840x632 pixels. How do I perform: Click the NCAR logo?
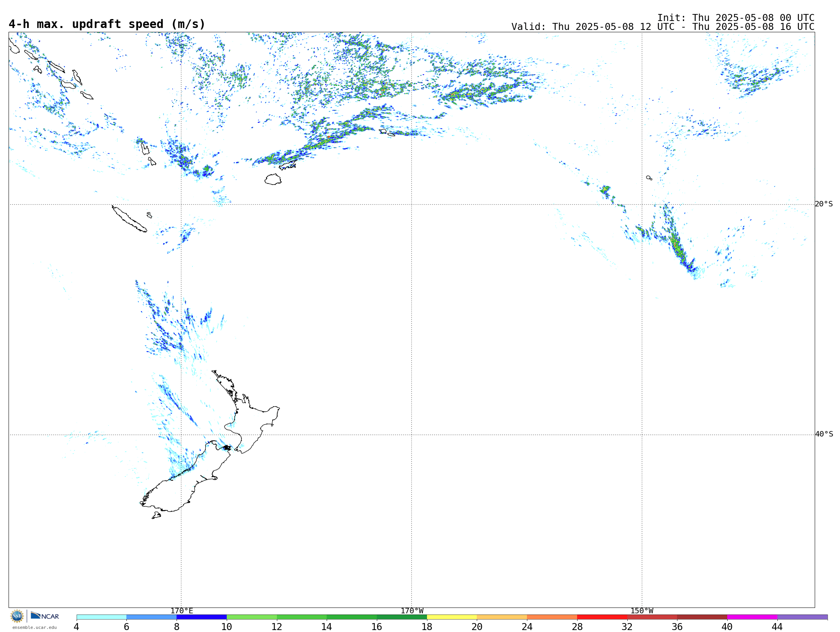click(45, 616)
